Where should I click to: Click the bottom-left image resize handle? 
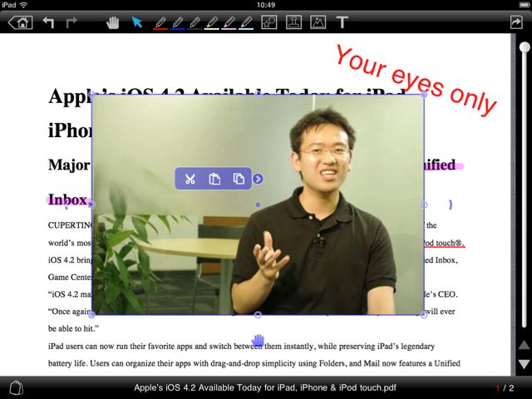[x=91, y=315]
